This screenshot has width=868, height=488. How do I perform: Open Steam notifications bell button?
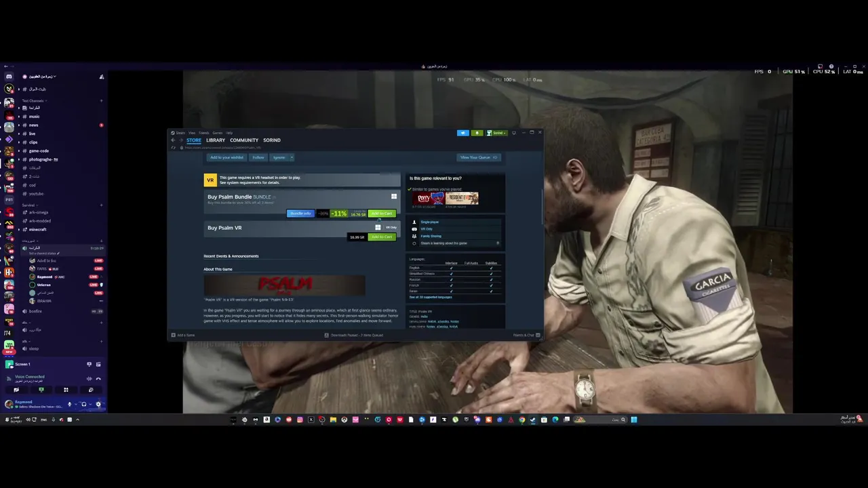[477, 133]
